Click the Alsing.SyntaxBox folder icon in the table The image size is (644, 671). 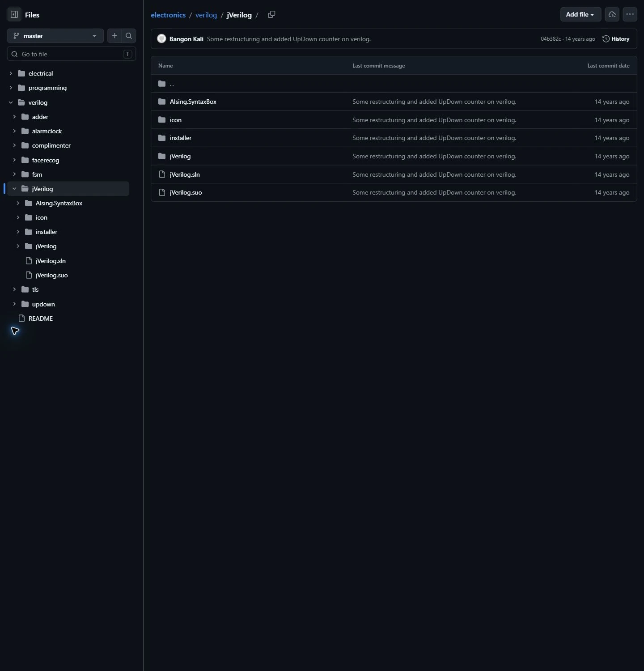[162, 102]
